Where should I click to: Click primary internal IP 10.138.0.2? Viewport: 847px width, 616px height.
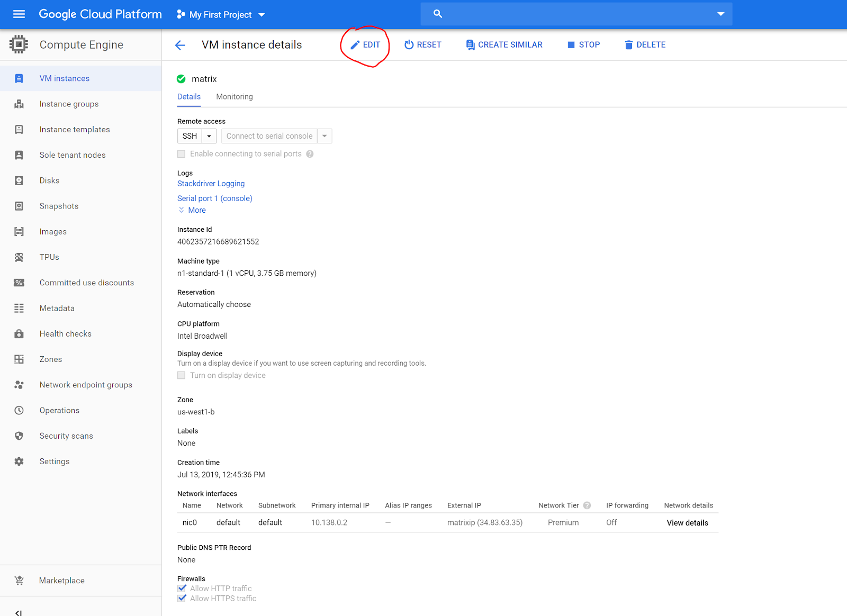pyautogui.click(x=329, y=522)
